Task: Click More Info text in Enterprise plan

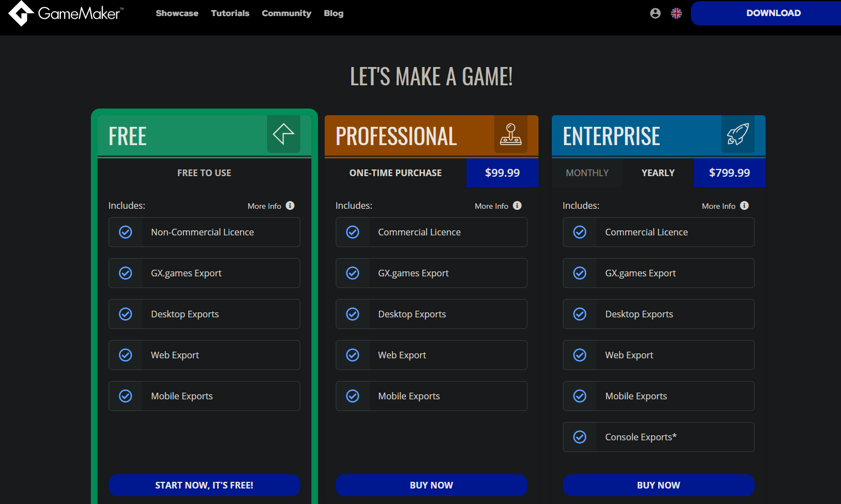Action: coord(719,206)
